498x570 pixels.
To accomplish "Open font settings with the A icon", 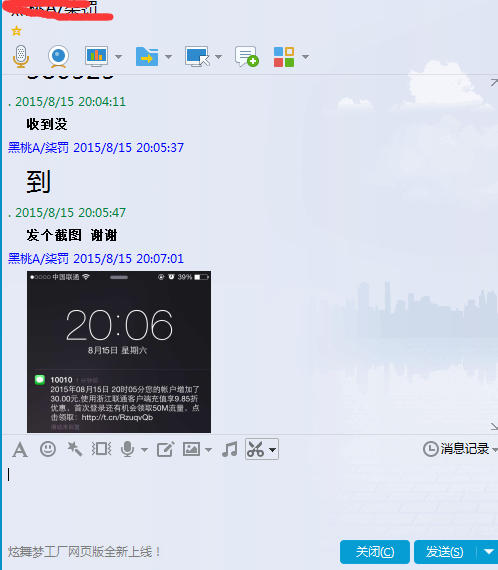I will pos(20,449).
